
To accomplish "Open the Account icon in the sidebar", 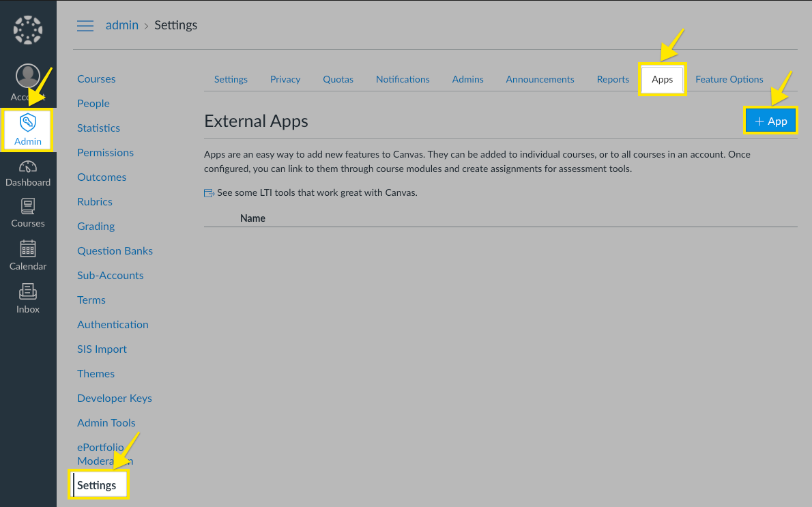I will (28, 75).
